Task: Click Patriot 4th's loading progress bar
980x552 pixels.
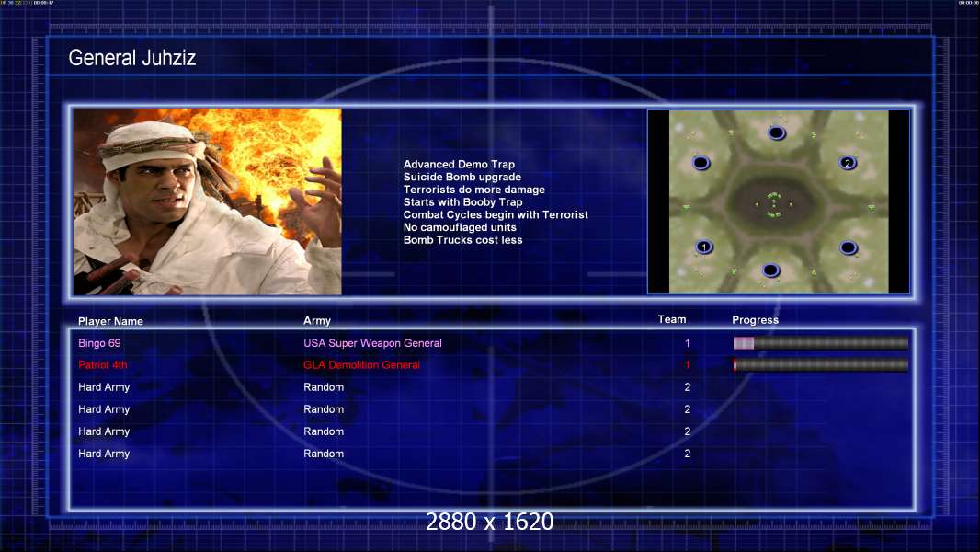Action: (x=821, y=364)
